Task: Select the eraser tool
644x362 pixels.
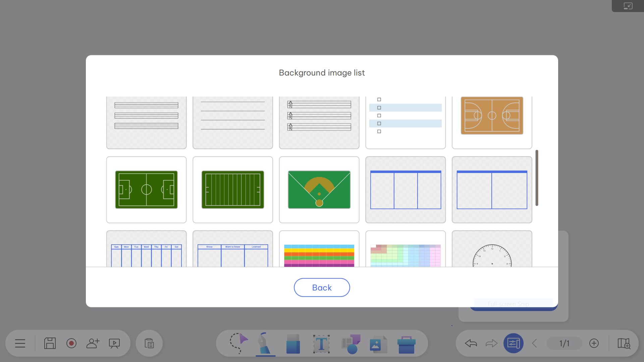Action: point(293,343)
